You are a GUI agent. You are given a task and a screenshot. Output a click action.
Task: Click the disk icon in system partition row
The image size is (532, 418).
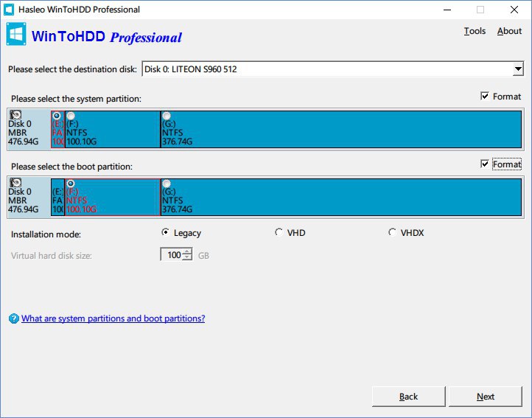tap(15, 115)
